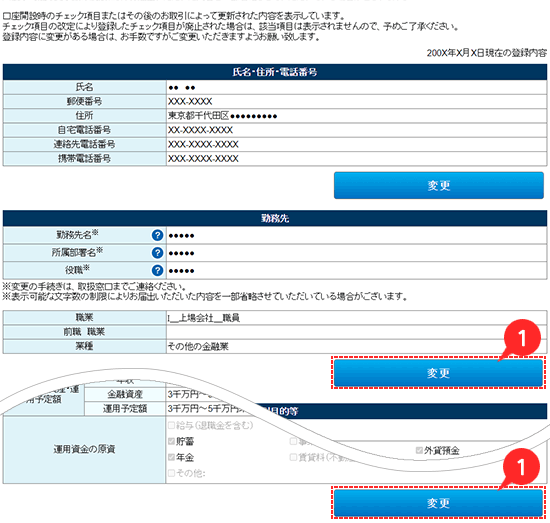Click 変更 button below 運用資金の原資 section
The height and width of the screenshot is (523, 550).
pos(438,503)
